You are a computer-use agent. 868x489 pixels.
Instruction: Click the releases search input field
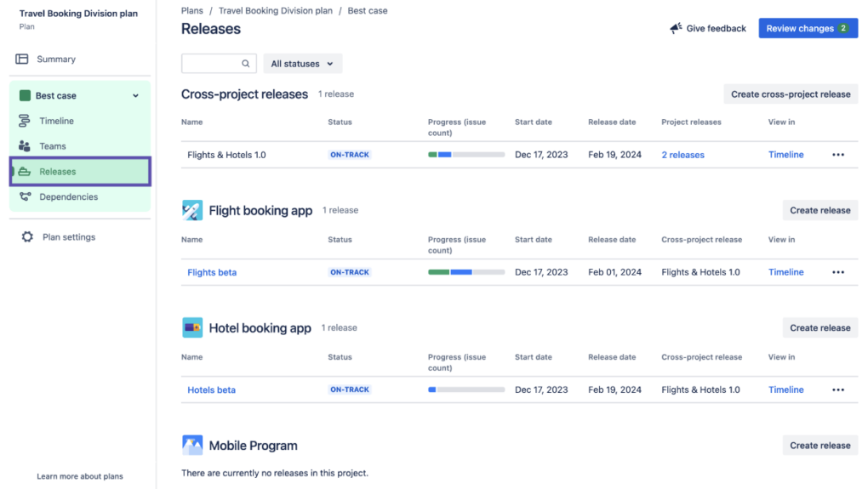pos(219,64)
